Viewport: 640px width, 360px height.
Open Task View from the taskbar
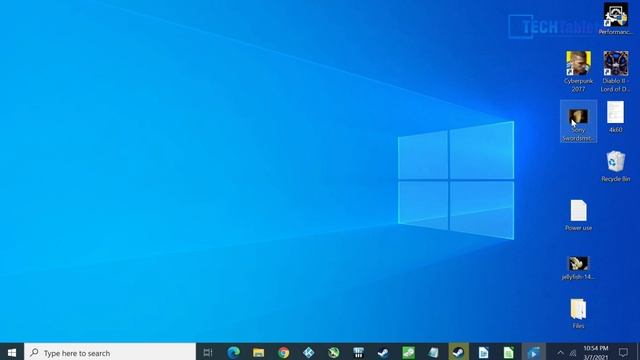208,352
